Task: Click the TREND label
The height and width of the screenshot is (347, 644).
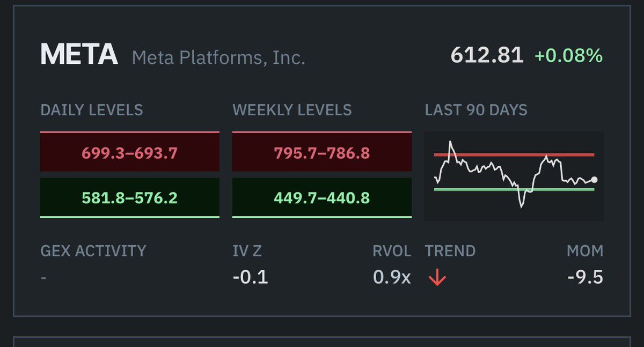Action: 450,250
